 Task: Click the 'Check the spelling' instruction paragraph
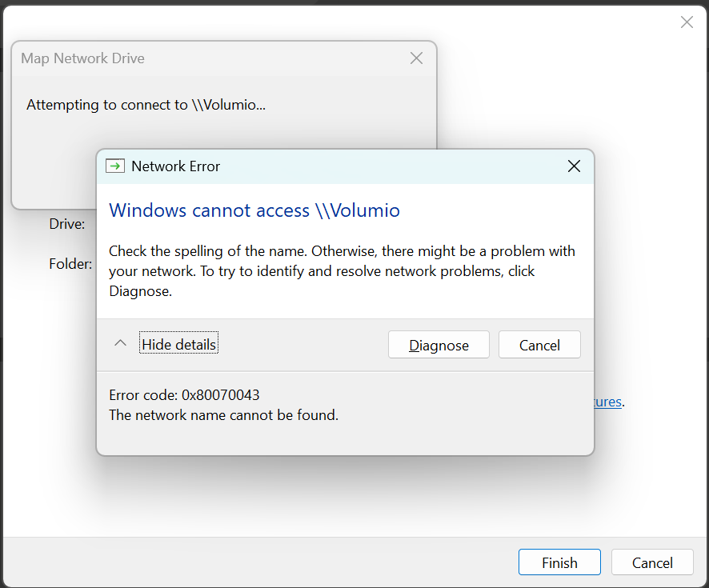coord(342,271)
